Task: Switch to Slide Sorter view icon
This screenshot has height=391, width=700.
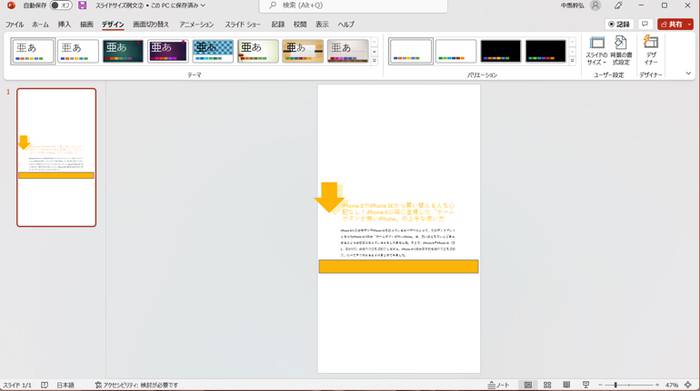Action: [x=547, y=385]
